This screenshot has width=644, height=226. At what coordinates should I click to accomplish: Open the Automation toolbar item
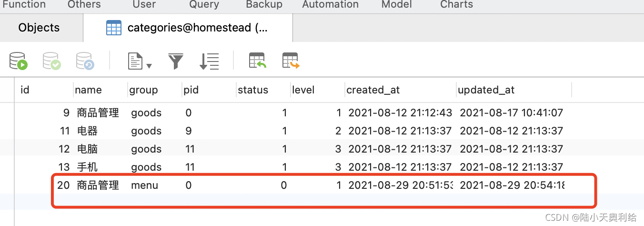point(330,4)
